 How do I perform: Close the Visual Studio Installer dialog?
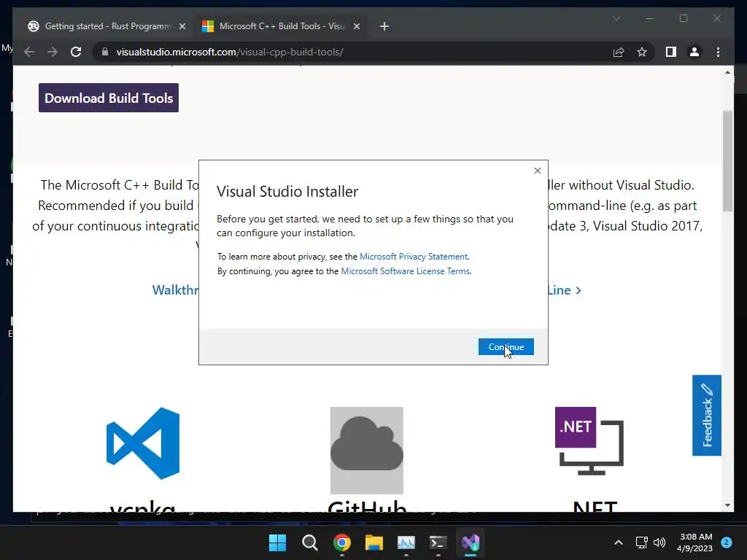[538, 171]
